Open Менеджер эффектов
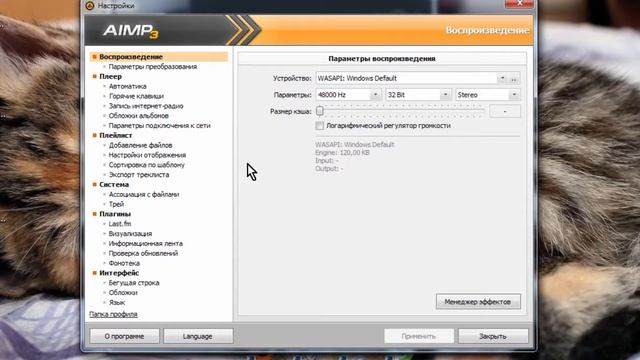The image size is (640, 360). click(x=478, y=302)
